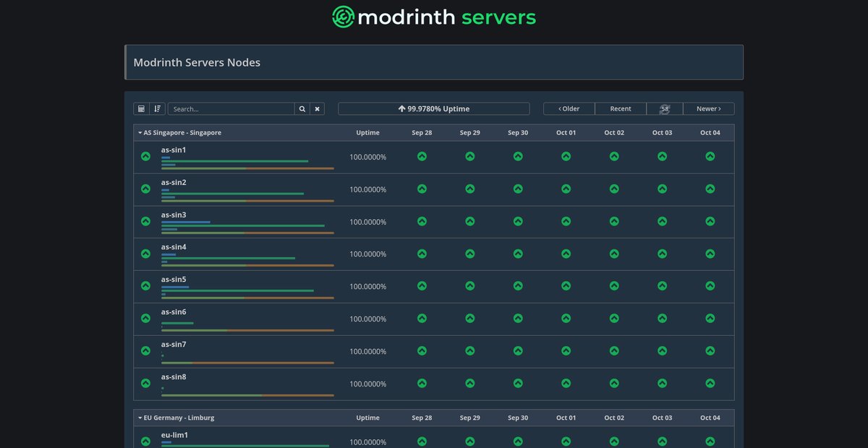Collapse the EU Germany - Limburg group

tap(176, 418)
